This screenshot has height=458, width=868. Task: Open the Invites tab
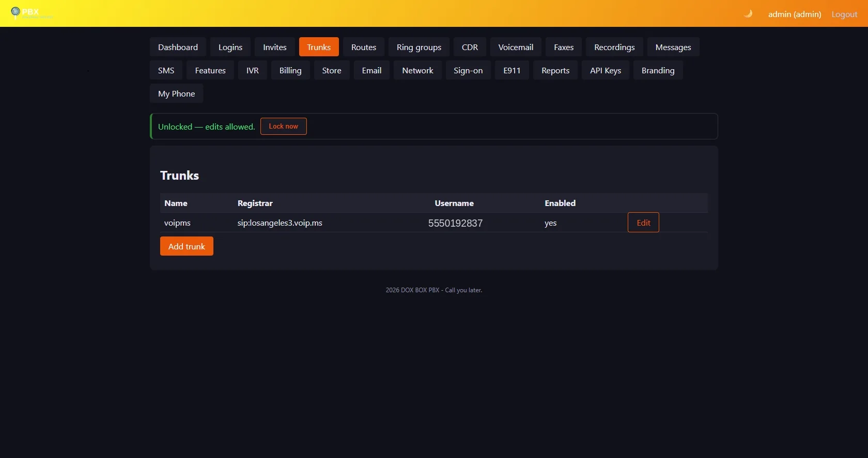pos(274,47)
